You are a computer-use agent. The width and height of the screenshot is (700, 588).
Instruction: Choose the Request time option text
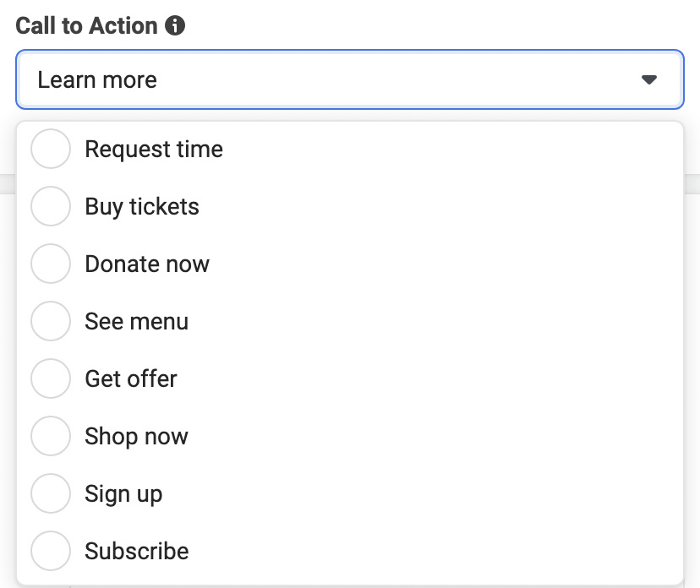[154, 149]
